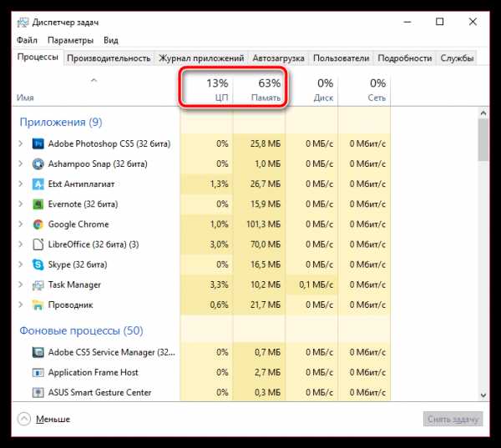The width and height of the screenshot is (501, 448).
Task: Expand the Evernote row
Action: [x=21, y=204]
